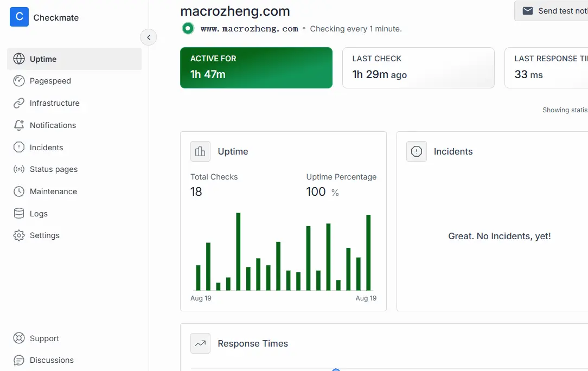
Task: Click the Checkmate logo icon
Action: [19, 17]
